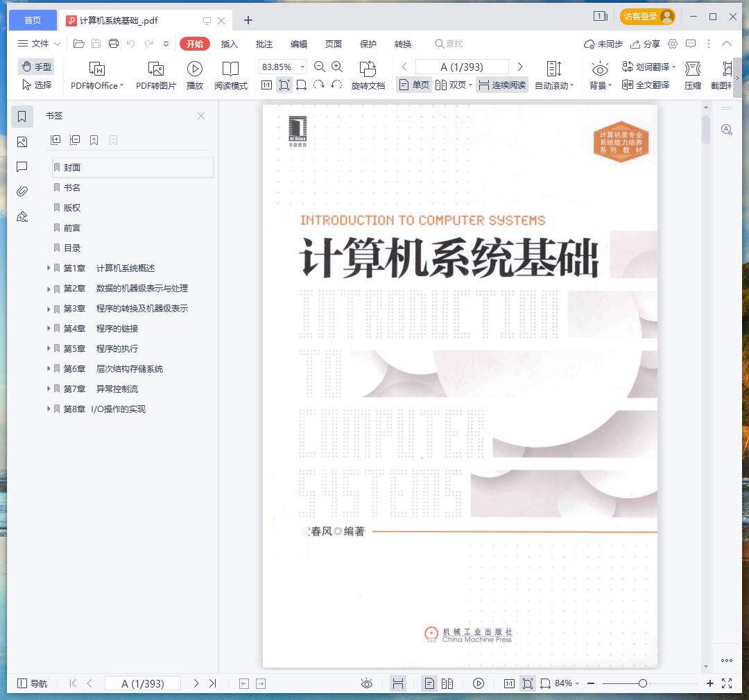Open the 83.85% zoom dropdown
Image resolution: width=749 pixels, height=700 pixels.
[302, 67]
